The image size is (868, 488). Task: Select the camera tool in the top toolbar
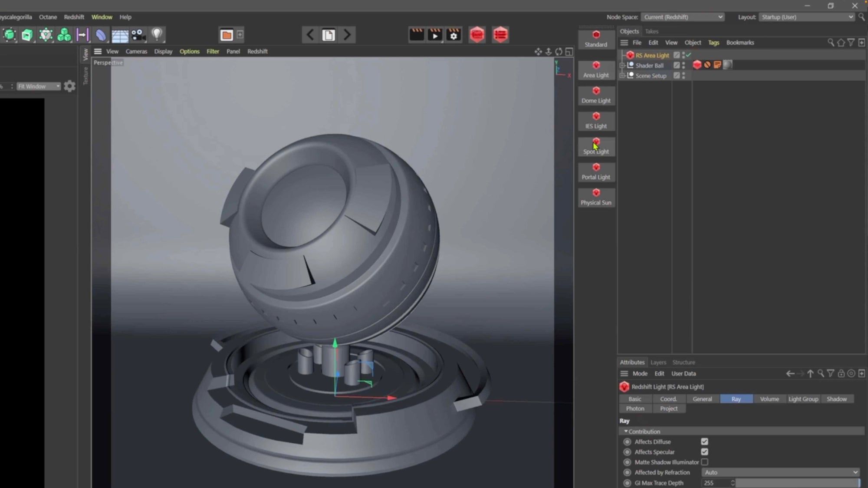(138, 35)
